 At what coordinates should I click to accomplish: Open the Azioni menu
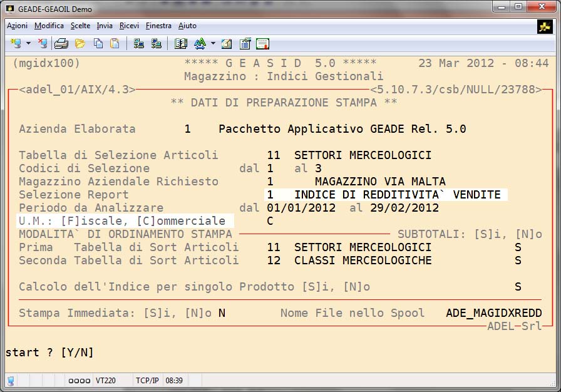17,26
